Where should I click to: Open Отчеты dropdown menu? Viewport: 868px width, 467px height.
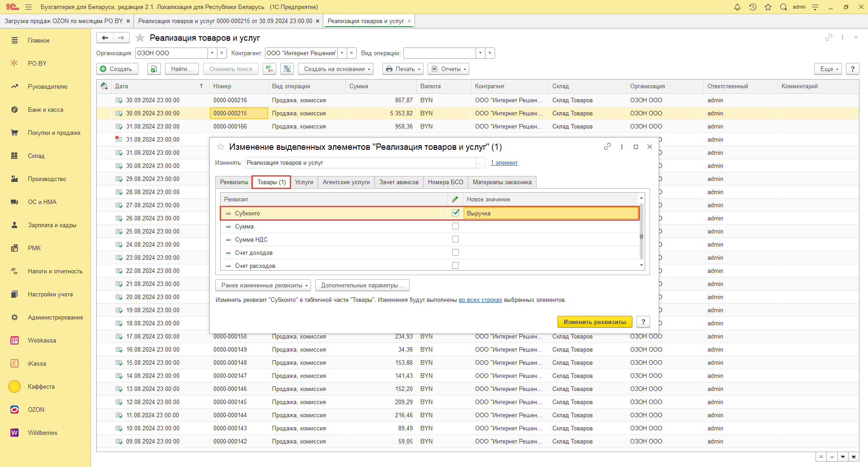[448, 69]
